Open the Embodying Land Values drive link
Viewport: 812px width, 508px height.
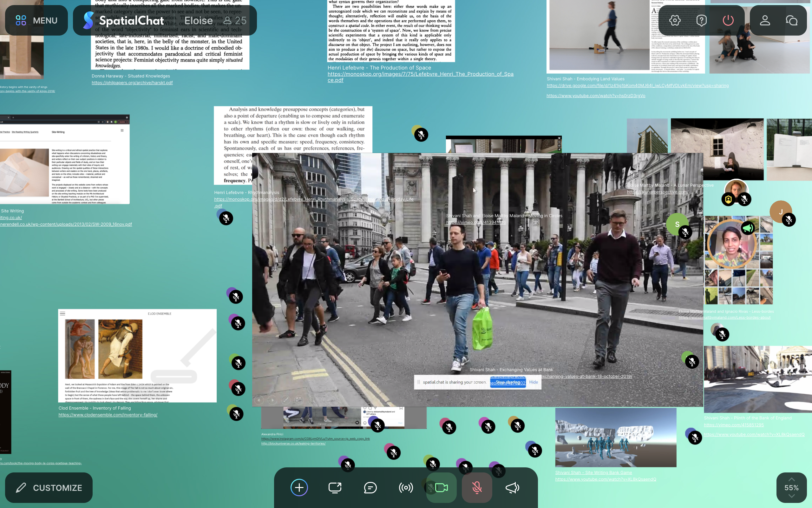click(x=638, y=86)
